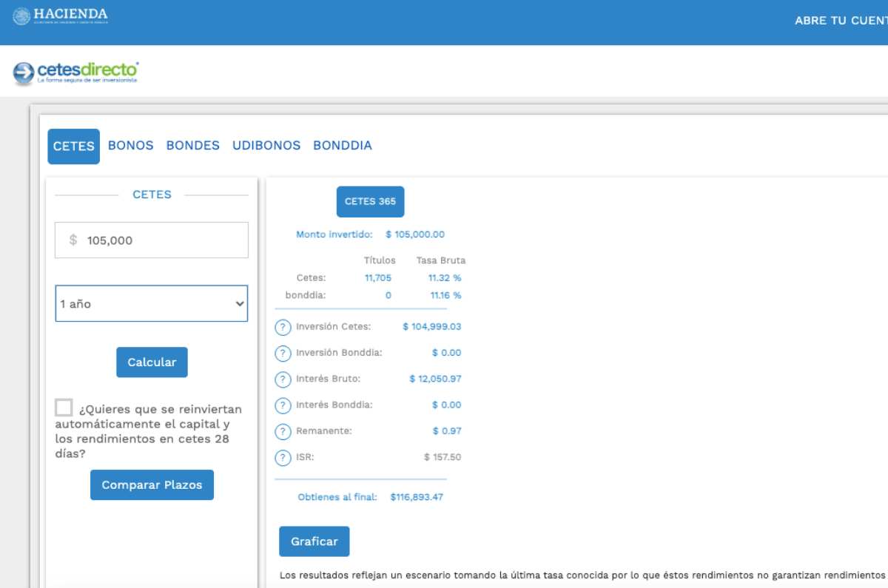Select the CETES tab
Viewport: 888px width, 588px height.
pos(74,146)
